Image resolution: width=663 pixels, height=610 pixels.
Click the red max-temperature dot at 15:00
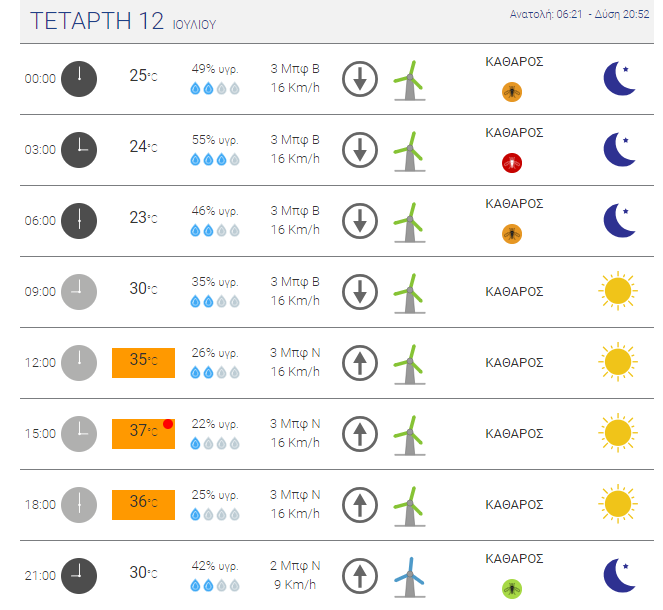tap(168, 424)
